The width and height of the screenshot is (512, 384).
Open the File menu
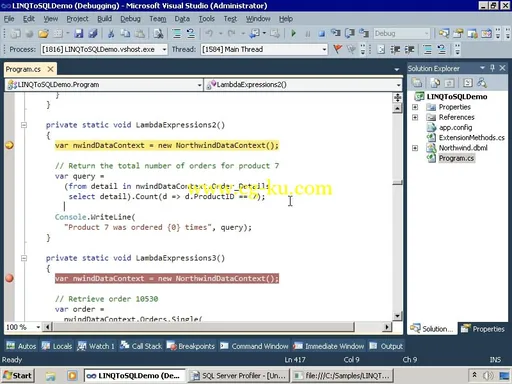coord(9,19)
